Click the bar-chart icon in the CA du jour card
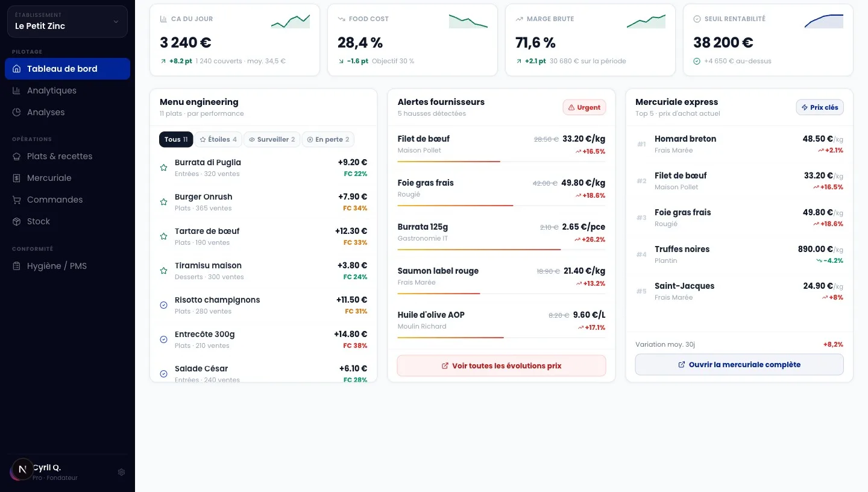This screenshot has height=492, width=868. (163, 19)
